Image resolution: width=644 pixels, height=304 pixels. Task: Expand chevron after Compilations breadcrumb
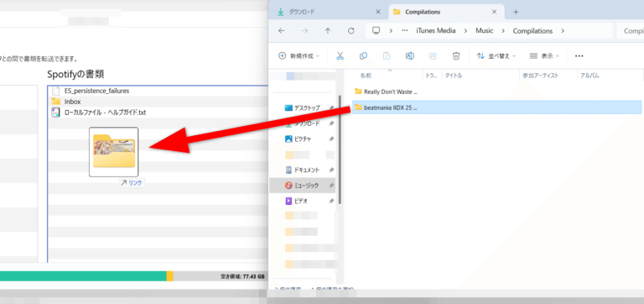[563, 31]
